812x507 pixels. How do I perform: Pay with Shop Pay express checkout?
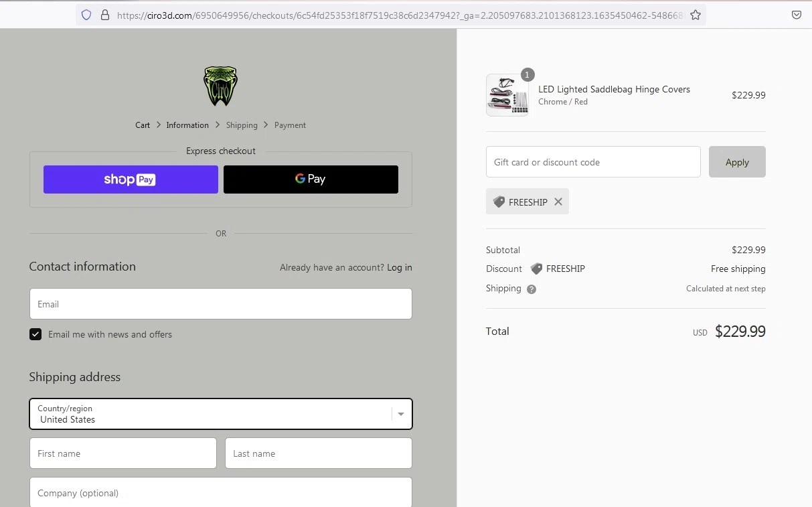[131, 179]
